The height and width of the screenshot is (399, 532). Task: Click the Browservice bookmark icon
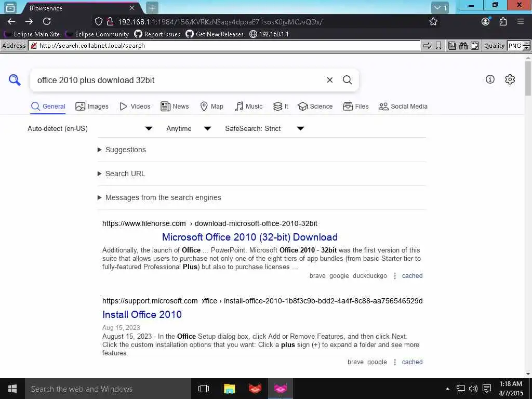(438, 46)
